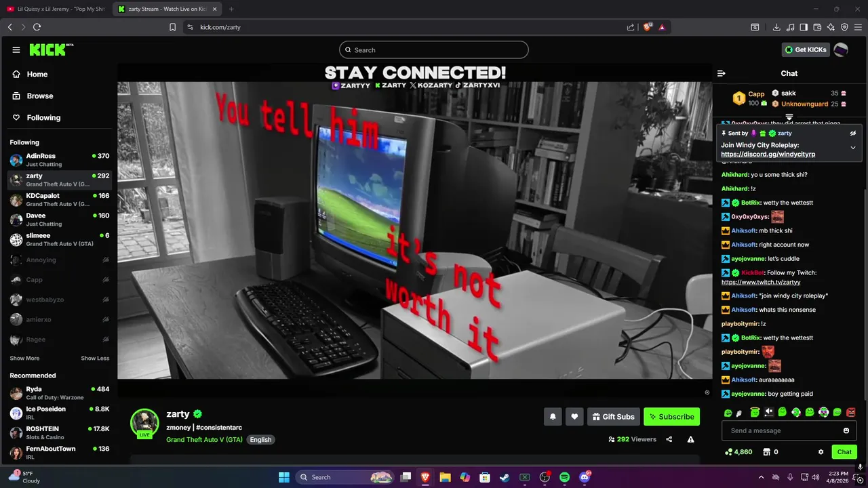Reload the page with the refresh icon
The width and height of the screenshot is (868, 488).
coord(37,27)
